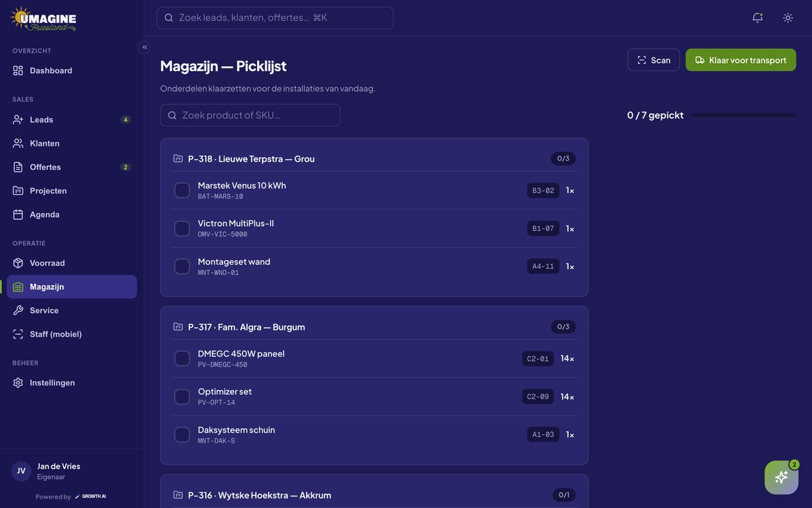Open the AI assistant sparkle button

[x=782, y=478]
